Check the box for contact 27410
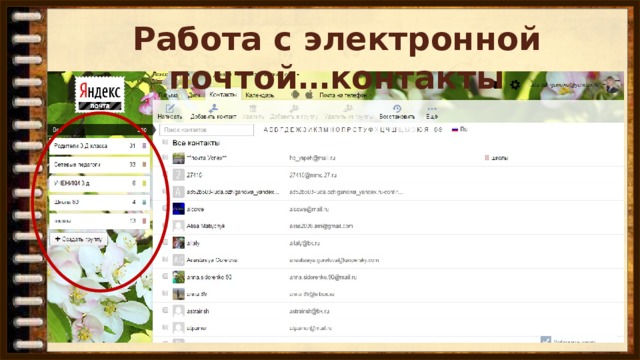The image size is (640, 360). coord(165,175)
